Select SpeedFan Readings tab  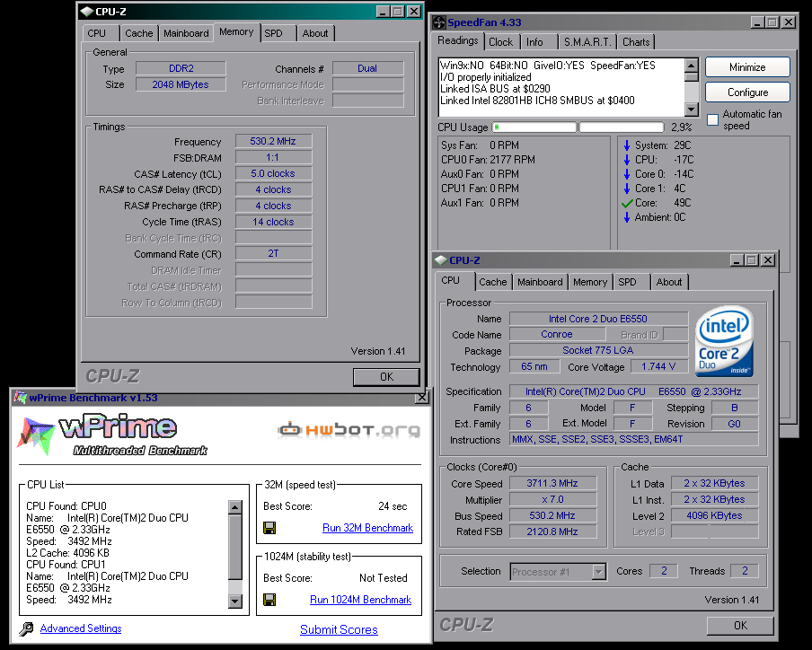tap(458, 40)
